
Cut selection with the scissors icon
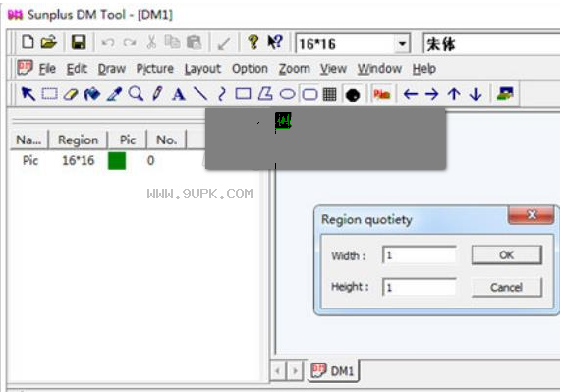point(151,42)
